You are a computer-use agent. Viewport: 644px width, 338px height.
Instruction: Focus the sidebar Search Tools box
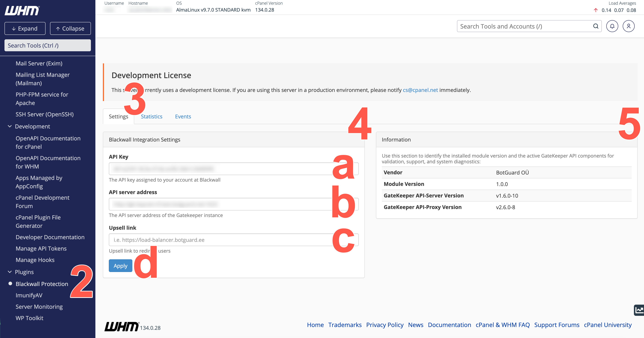tap(48, 45)
